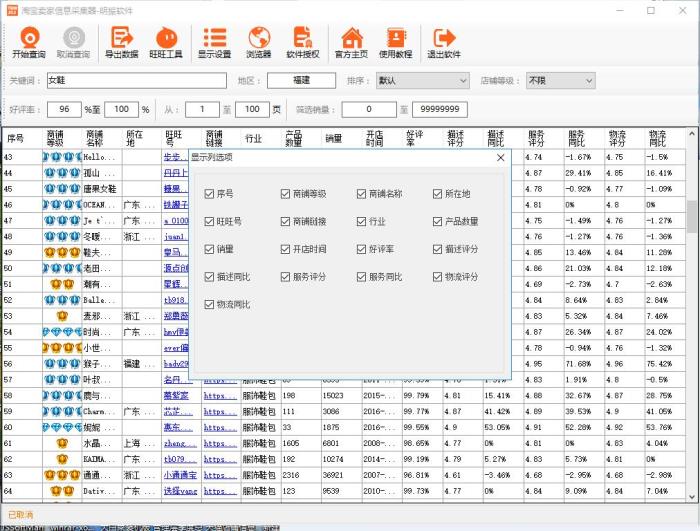700x531 pixels.
Task: Click the 关键词 input containing 女鞋
Action: point(137,81)
